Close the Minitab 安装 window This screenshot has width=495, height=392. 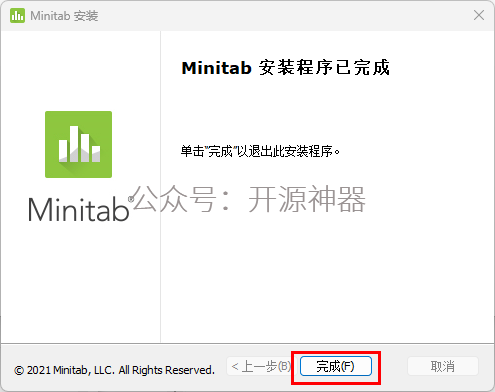click(479, 15)
